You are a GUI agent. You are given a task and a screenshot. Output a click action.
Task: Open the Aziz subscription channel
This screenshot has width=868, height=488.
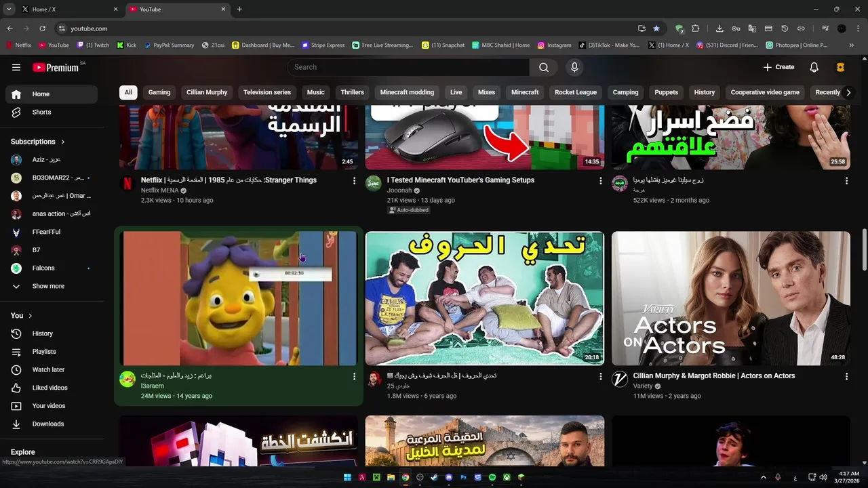click(x=52, y=160)
